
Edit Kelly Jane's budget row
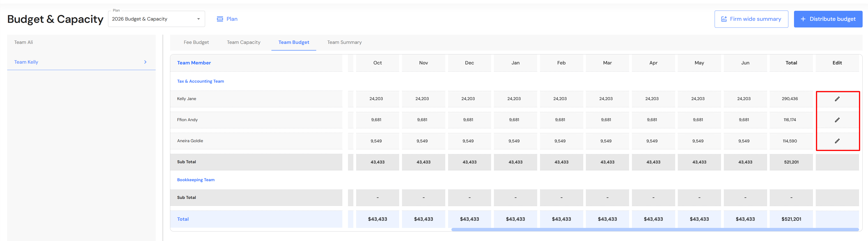[x=837, y=99]
